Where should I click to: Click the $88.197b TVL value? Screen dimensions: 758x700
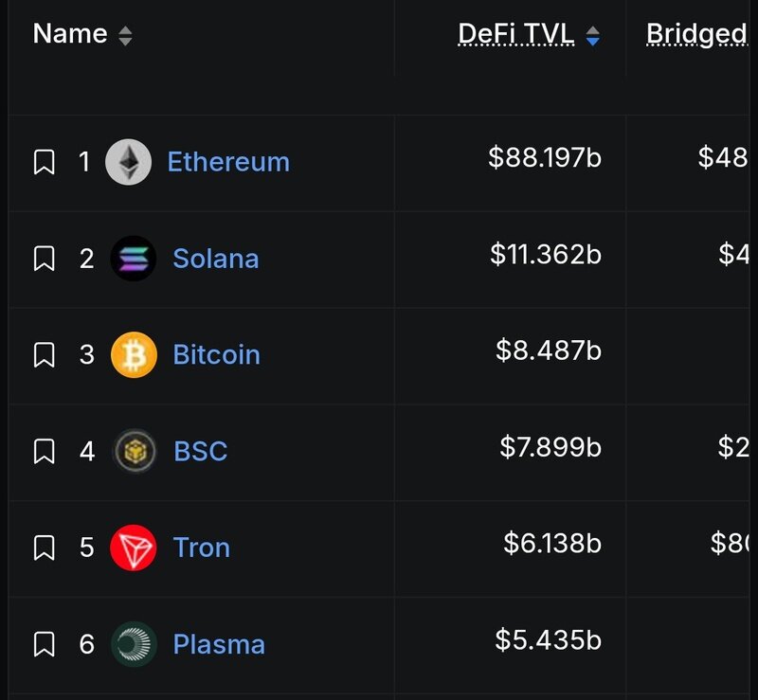coord(545,157)
